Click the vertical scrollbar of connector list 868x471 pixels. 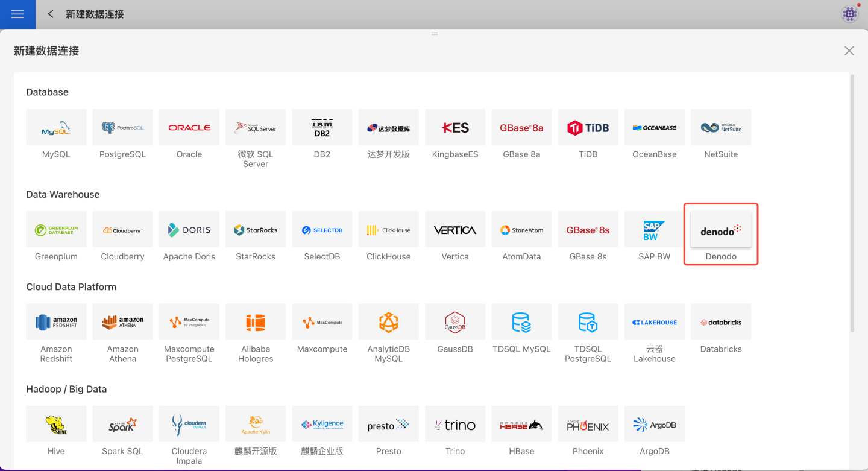[x=852, y=203]
